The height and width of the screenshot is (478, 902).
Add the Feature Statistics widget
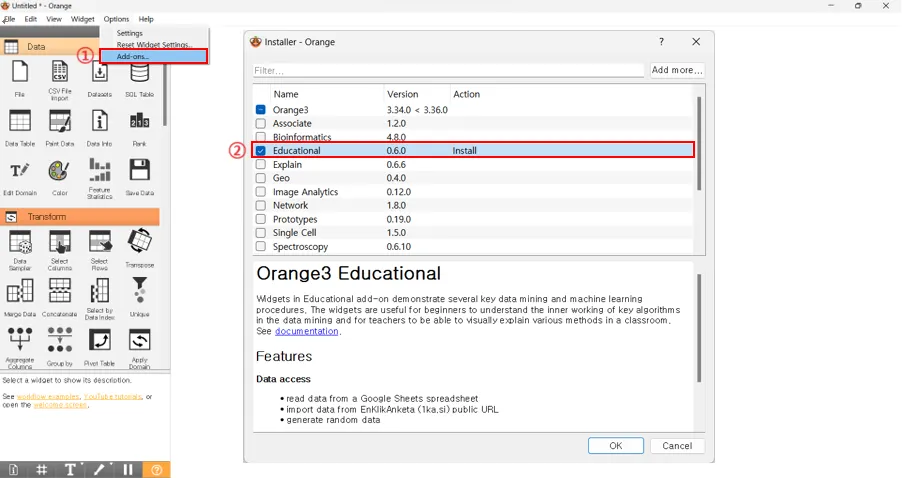[x=100, y=178]
